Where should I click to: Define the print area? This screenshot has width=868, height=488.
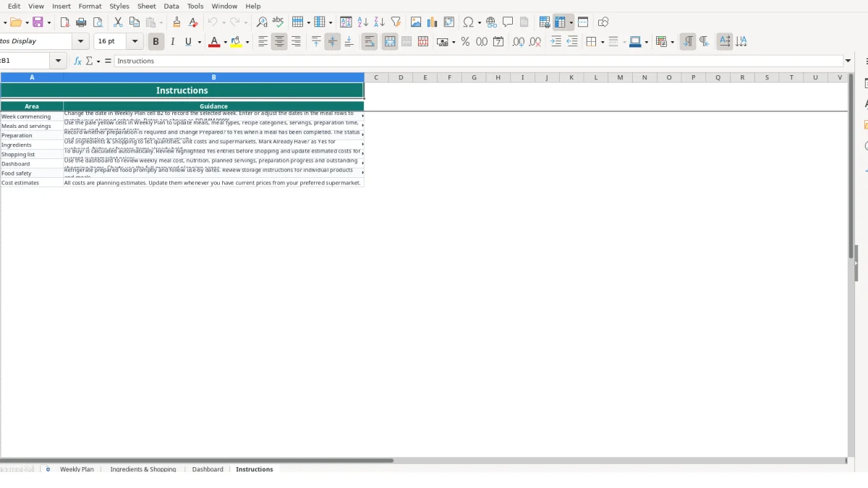[545, 22]
